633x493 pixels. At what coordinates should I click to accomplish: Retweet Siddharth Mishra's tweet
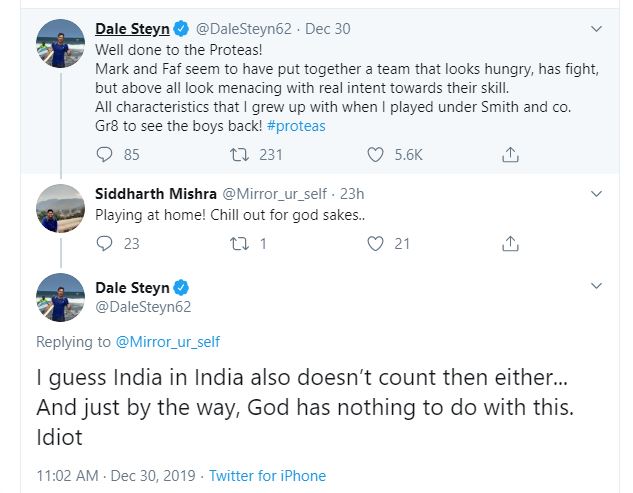pos(240,242)
